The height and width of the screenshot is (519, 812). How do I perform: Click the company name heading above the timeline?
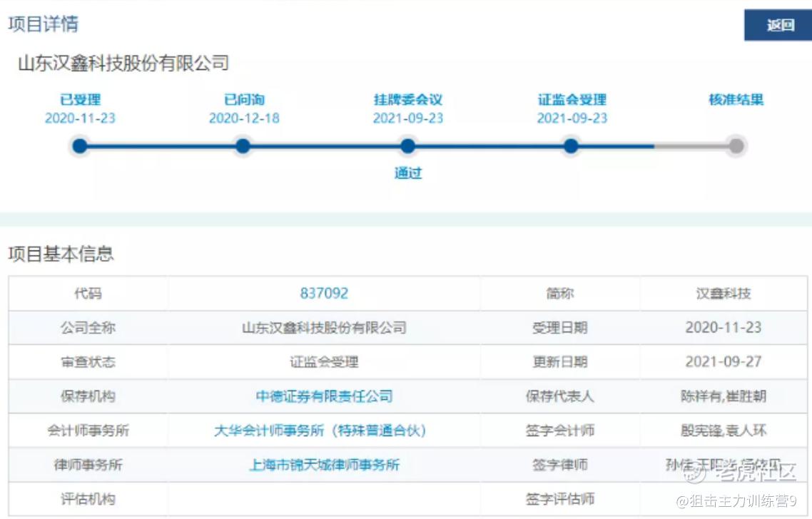point(123,64)
